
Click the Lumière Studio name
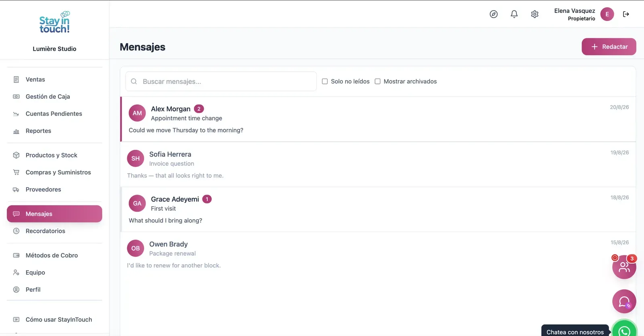[x=54, y=49]
